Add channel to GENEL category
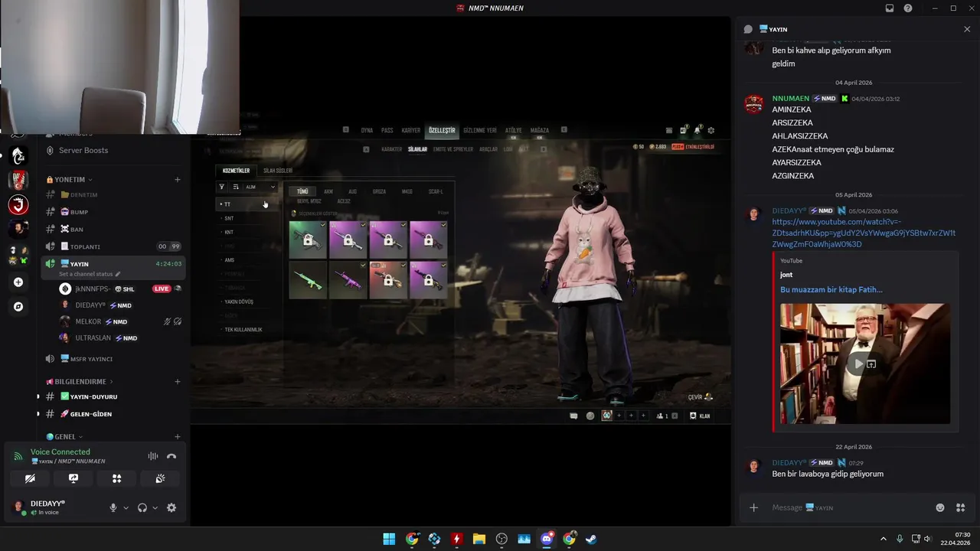980x551 pixels. [178, 437]
